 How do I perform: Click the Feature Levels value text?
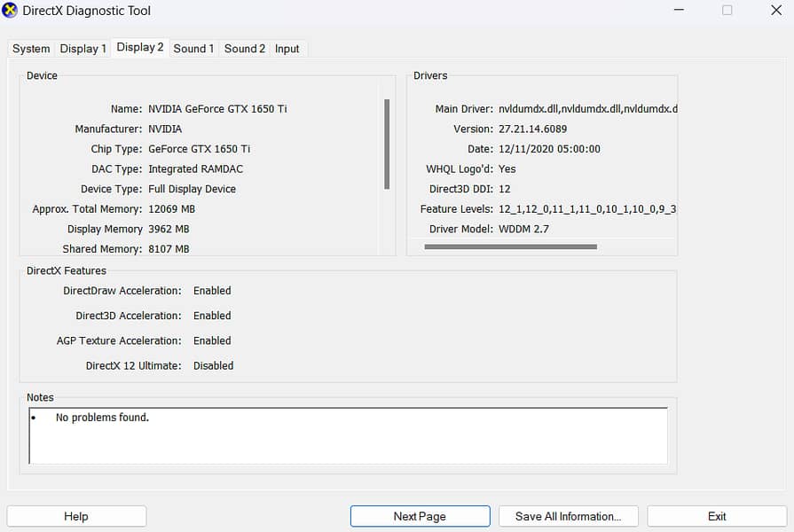pyautogui.click(x=587, y=209)
